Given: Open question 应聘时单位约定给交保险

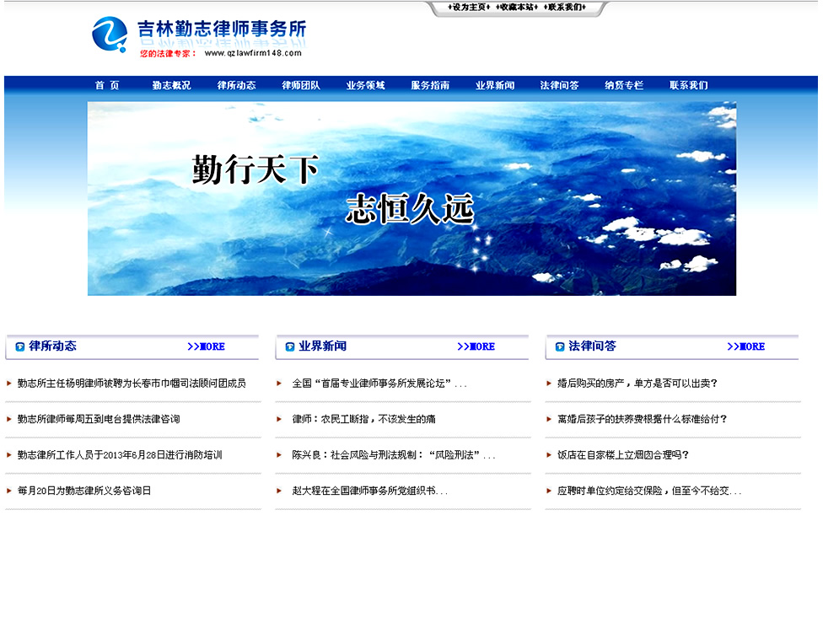Looking at the screenshot, I should pos(649,491).
